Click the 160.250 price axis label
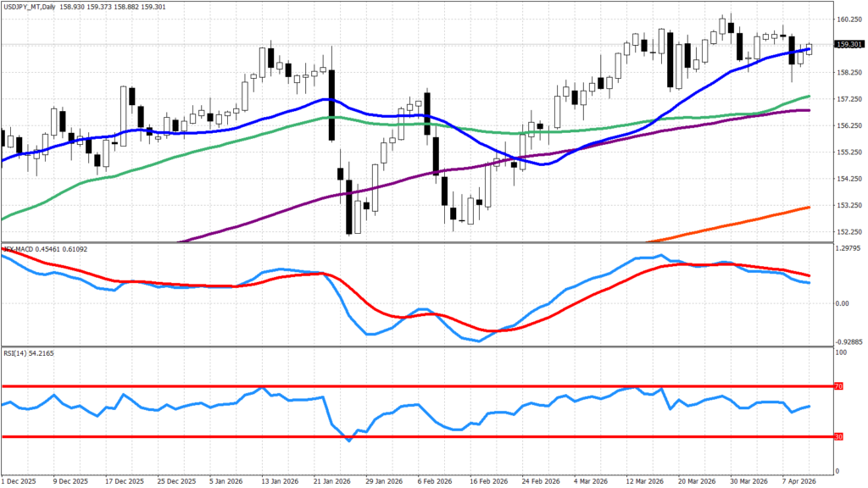 (x=849, y=19)
